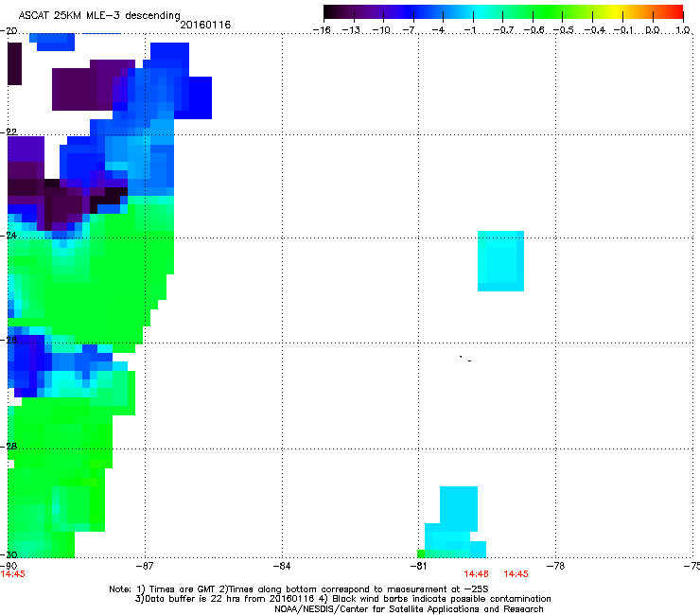The height and width of the screenshot is (615, 700).
Task: Click the "0.0" color scale label
Action: (x=653, y=30)
